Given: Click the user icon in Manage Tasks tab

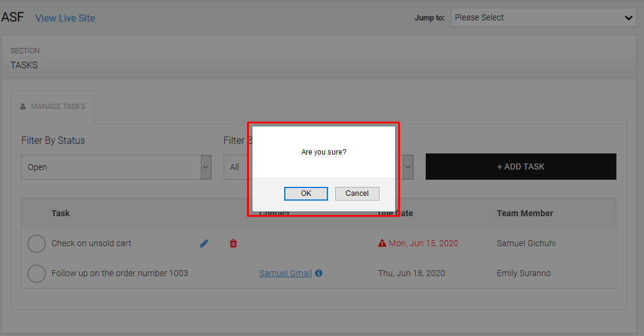Looking at the screenshot, I should (23, 107).
